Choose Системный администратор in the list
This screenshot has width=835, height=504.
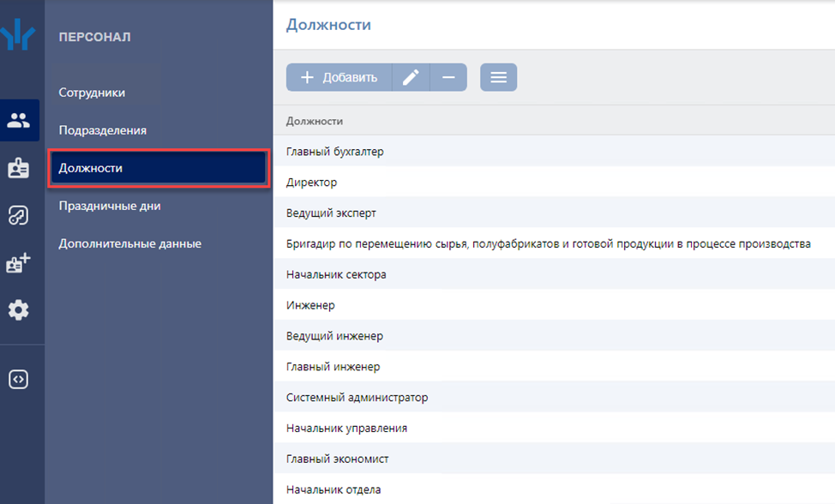point(357,398)
